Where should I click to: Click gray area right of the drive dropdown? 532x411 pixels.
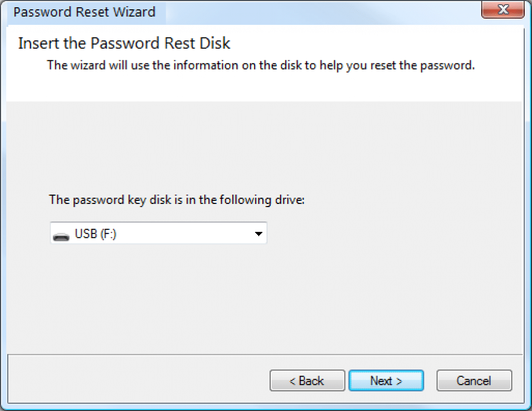[390, 234]
